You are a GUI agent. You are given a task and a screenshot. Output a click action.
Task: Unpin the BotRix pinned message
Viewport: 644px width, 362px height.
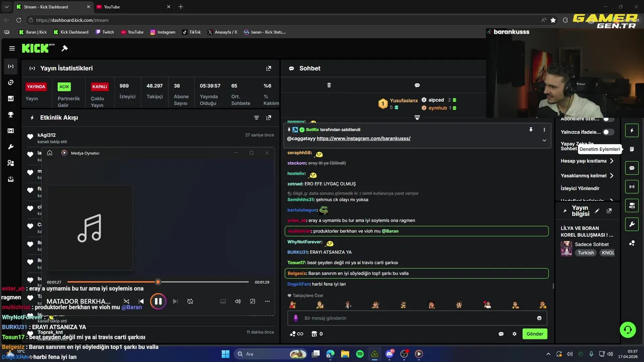click(531, 130)
